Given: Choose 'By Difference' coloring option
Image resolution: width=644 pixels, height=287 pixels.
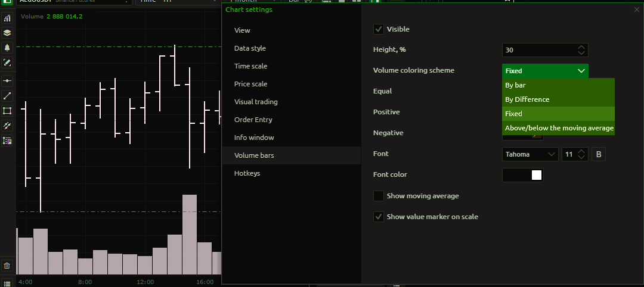Looking at the screenshot, I should (527, 99).
